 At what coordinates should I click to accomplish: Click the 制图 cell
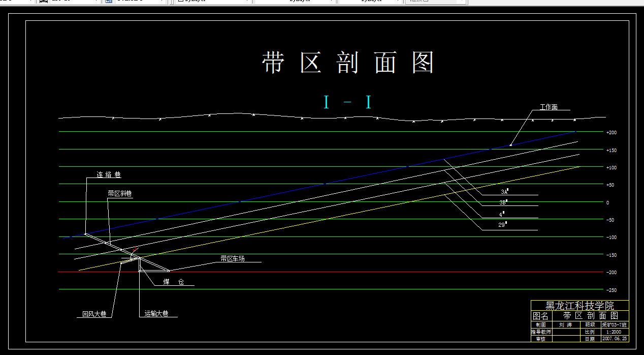tap(540, 324)
